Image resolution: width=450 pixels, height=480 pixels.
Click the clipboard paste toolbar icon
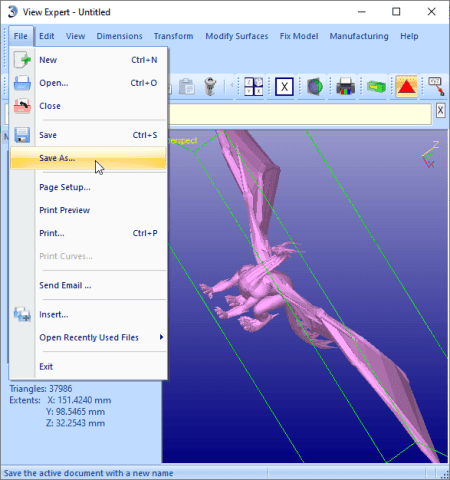point(187,87)
